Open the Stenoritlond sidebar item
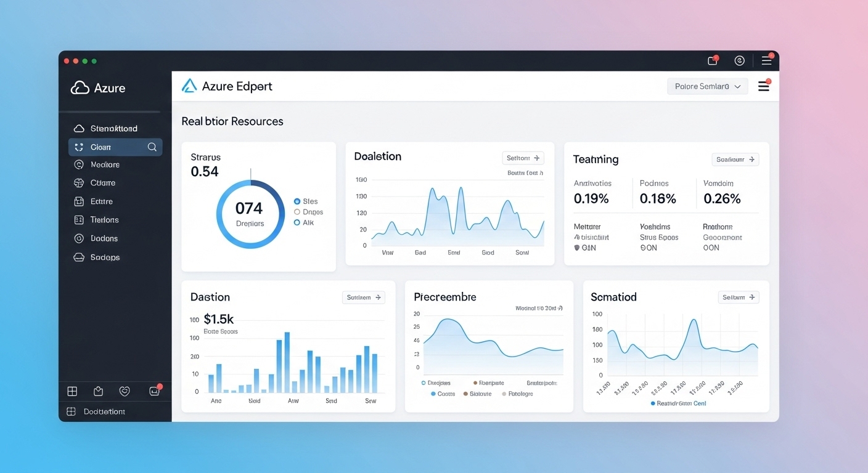868x473 pixels. (x=113, y=129)
